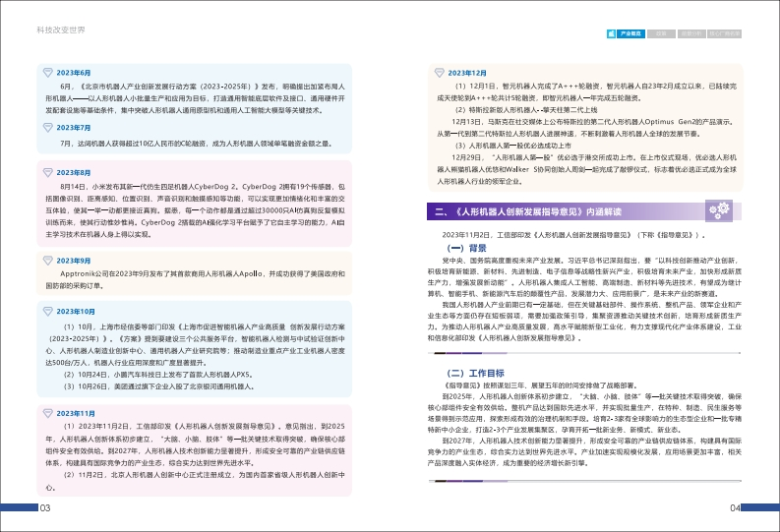Click the line starting 7月，达闼机器人
Viewport: 780px width, 532px height.
pyautogui.click(x=196, y=144)
